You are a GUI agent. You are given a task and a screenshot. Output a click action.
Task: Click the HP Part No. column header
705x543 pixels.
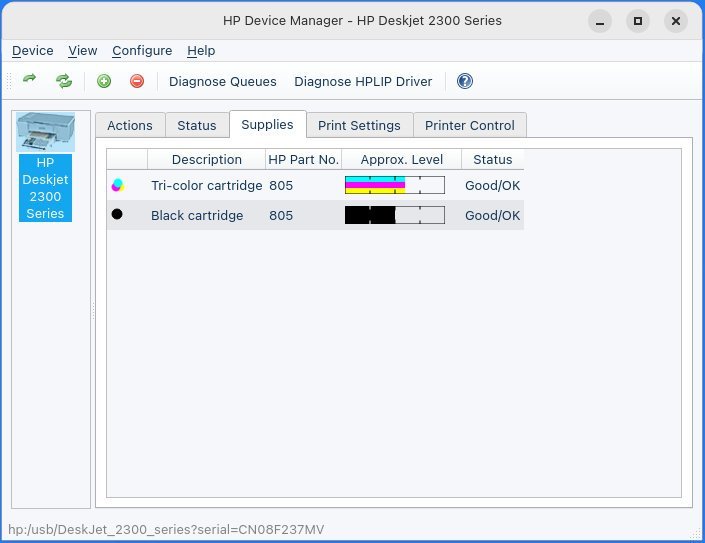click(x=303, y=160)
